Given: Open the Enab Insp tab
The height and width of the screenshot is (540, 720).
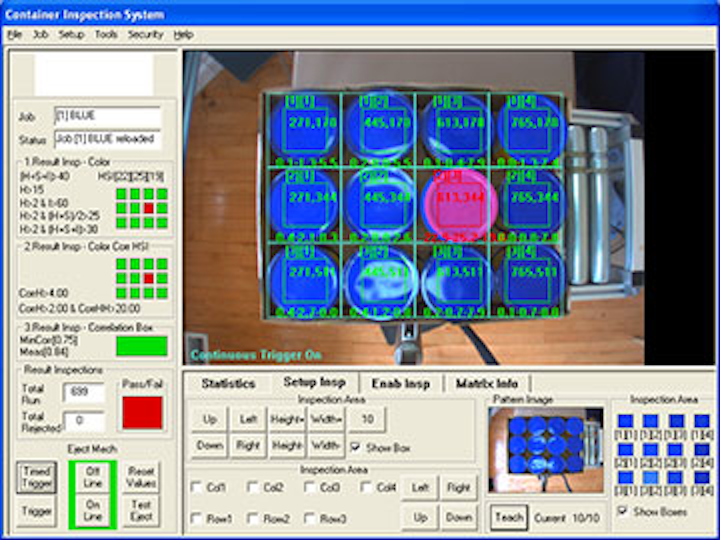Looking at the screenshot, I should [x=400, y=383].
